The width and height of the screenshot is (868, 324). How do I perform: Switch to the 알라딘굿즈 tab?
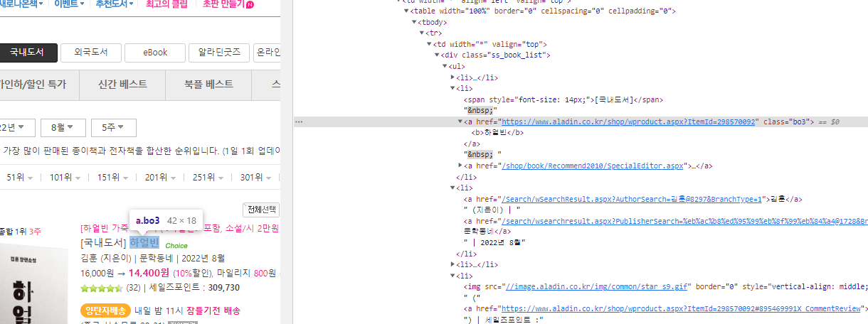[219, 53]
